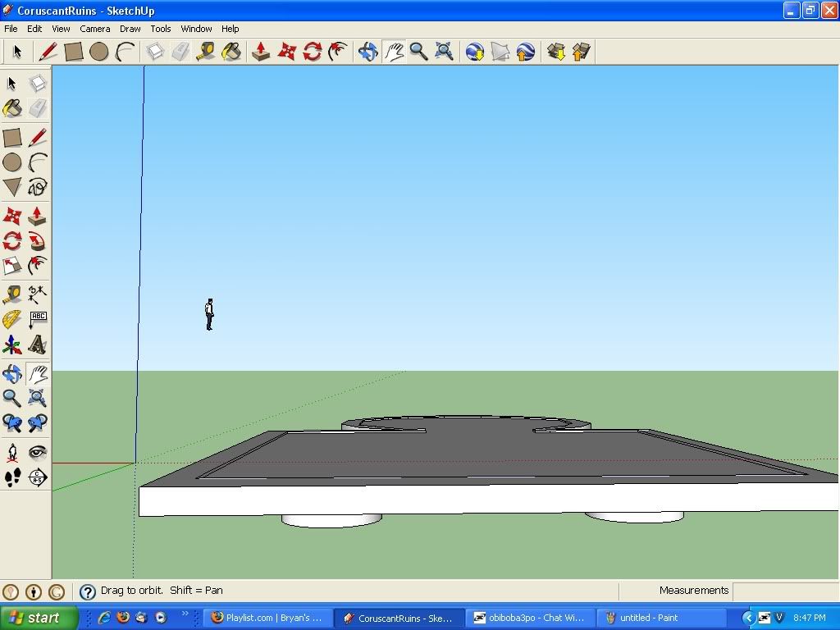Image resolution: width=840 pixels, height=630 pixels.
Task: Open the Help menu
Action: 231,29
